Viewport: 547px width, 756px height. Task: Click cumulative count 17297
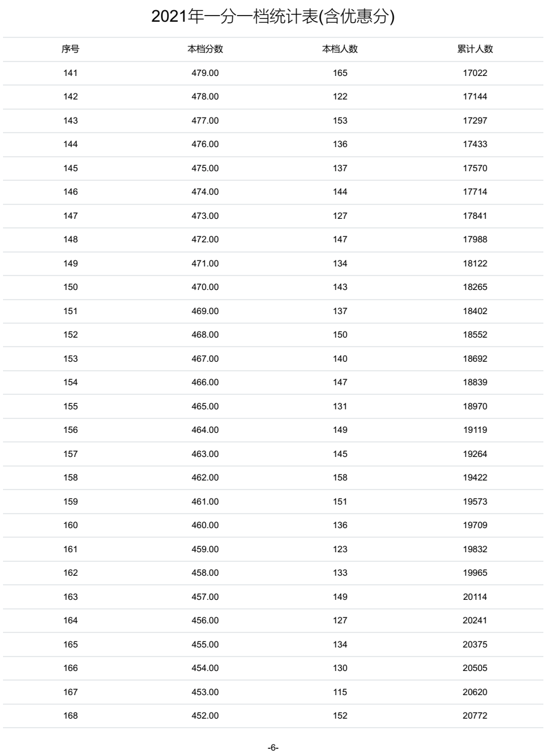475,121
